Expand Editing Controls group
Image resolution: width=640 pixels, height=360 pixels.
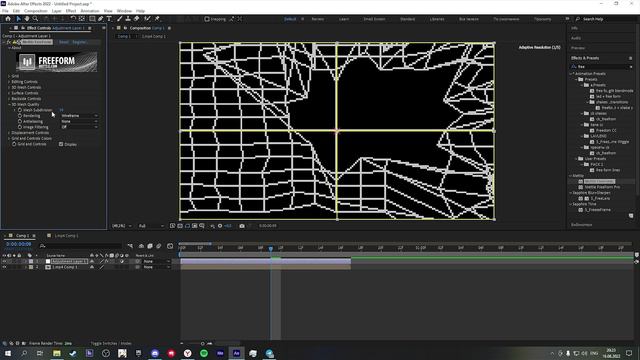(x=9, y=82)
